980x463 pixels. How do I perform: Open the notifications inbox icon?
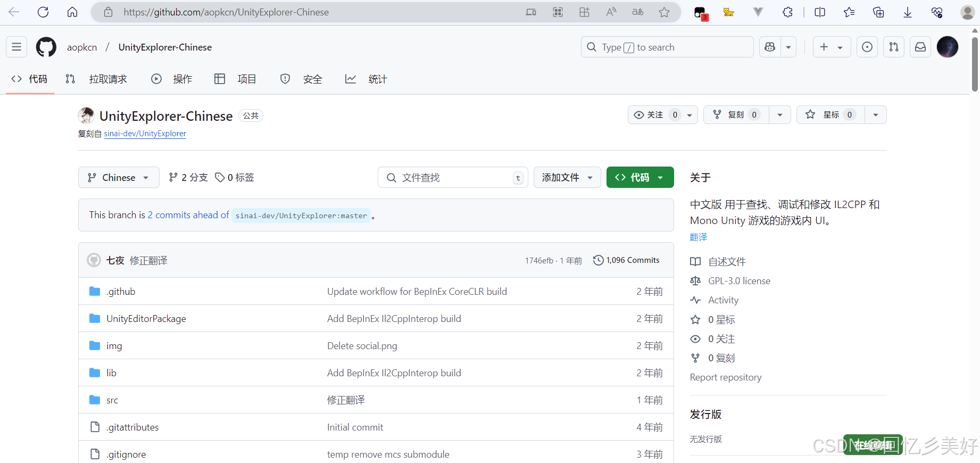920,47
